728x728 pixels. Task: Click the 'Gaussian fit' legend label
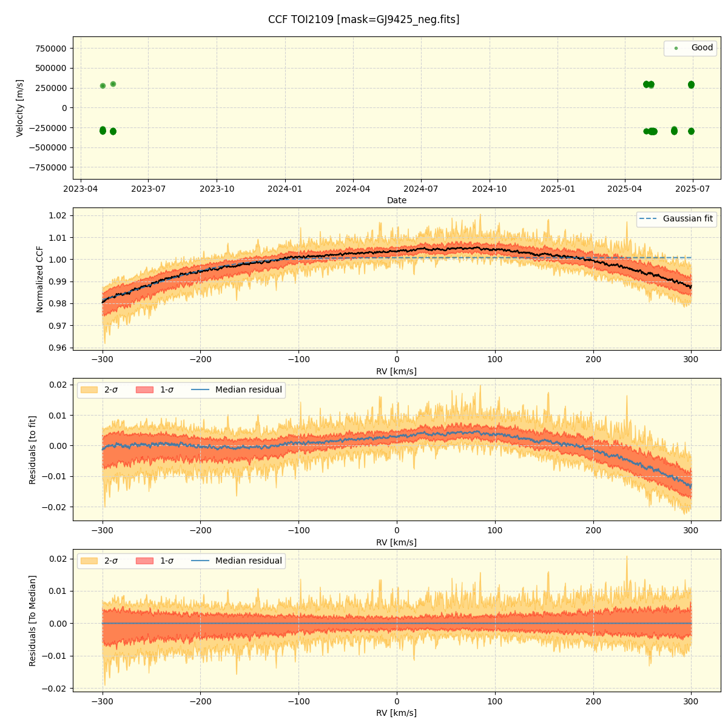[687, 219]
